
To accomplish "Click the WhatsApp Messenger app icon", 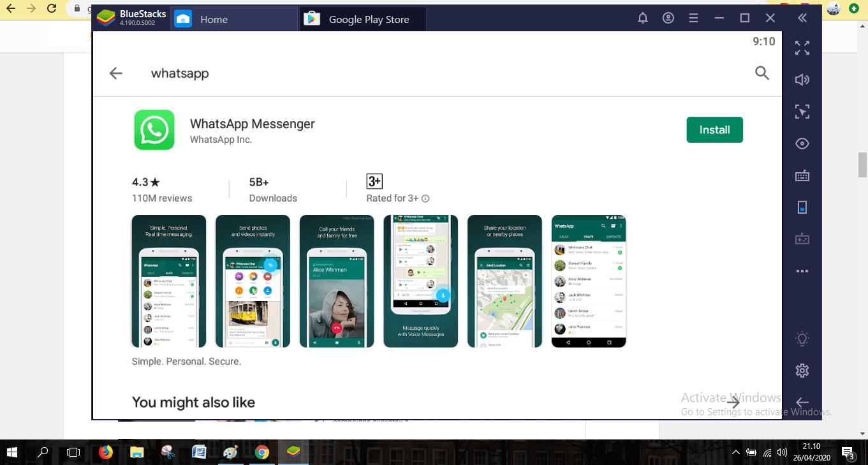I will [154, 130].
